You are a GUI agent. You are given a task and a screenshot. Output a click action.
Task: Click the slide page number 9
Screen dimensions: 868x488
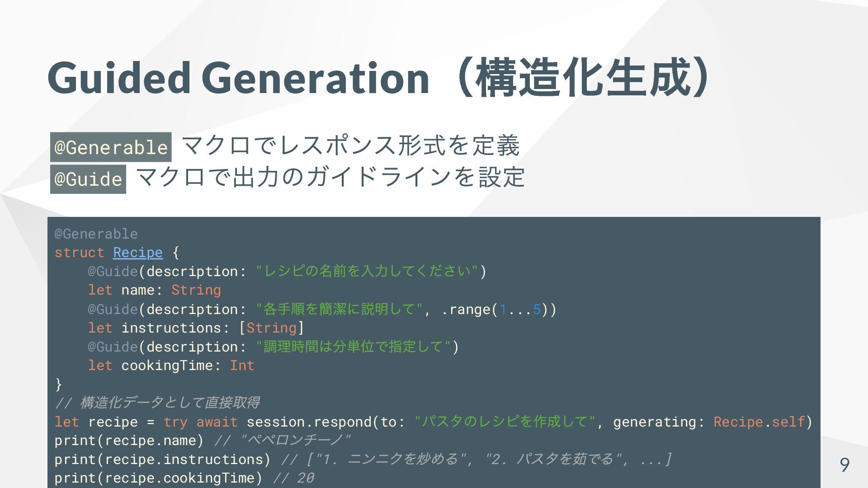pyautogui.click(x=844, y=465)
